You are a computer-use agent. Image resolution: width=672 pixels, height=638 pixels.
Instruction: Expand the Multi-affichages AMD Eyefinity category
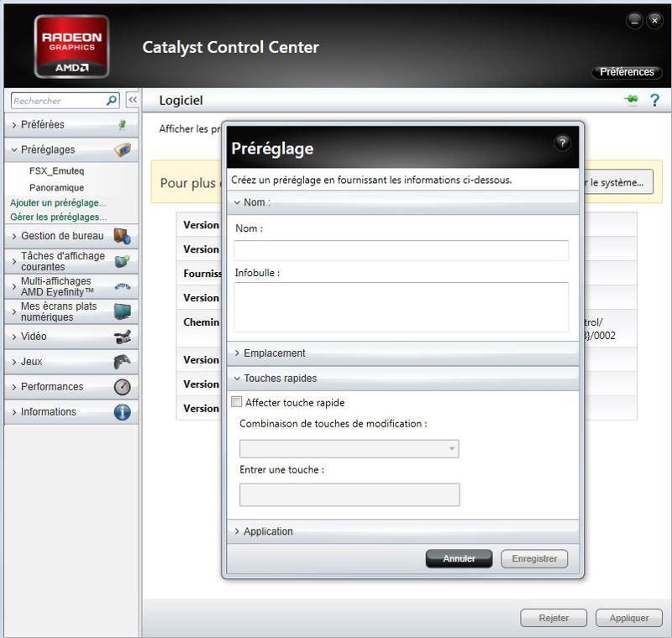point(71,286)
